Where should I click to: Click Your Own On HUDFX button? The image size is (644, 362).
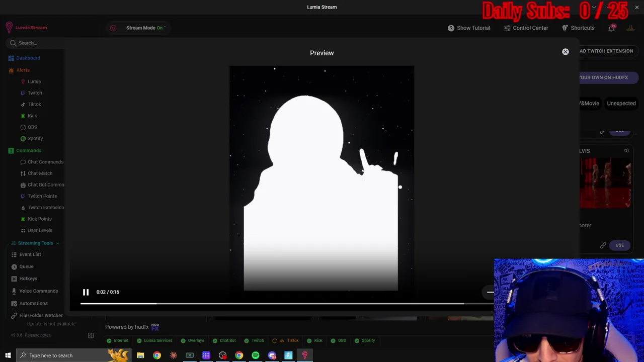click(608, 77)
